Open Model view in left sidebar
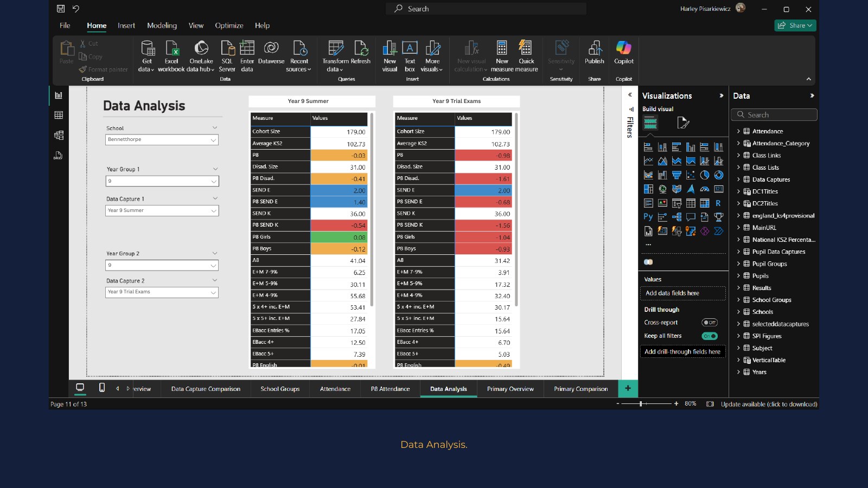This screenshot has height=488, width=868. 59,135
